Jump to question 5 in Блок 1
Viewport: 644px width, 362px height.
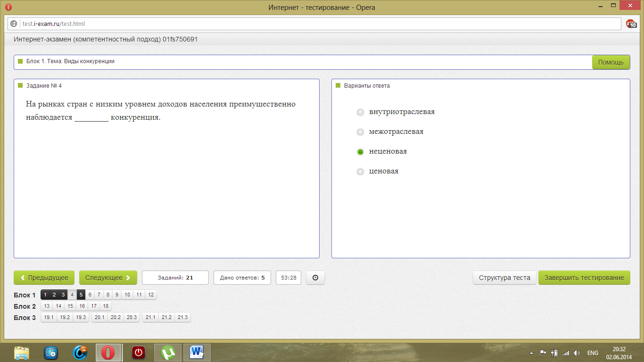click(81, 295)
